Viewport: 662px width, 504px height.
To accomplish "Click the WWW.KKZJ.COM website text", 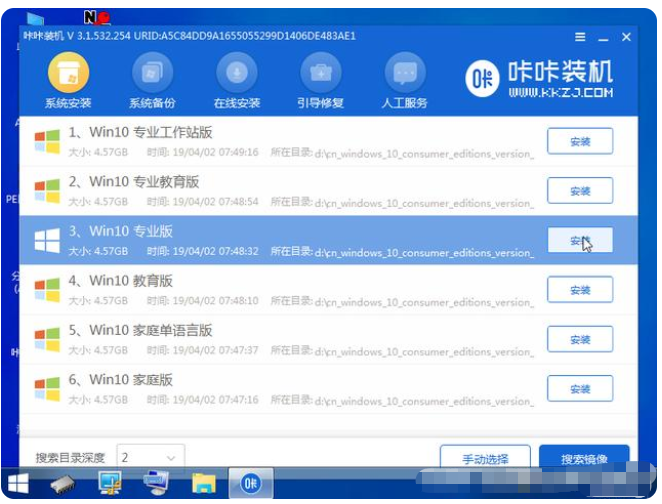I will point(561,92).
